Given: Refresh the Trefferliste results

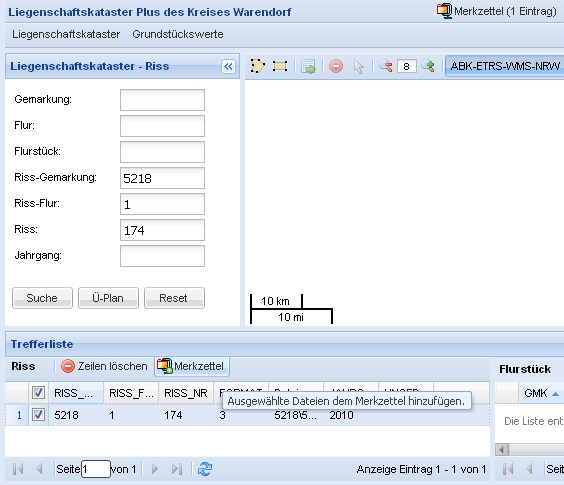Looking at the screenshot, I should pos(205,469).
